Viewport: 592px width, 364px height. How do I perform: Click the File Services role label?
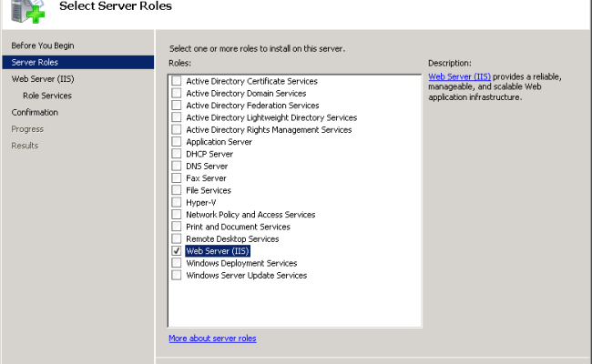[x=209, y=190]
